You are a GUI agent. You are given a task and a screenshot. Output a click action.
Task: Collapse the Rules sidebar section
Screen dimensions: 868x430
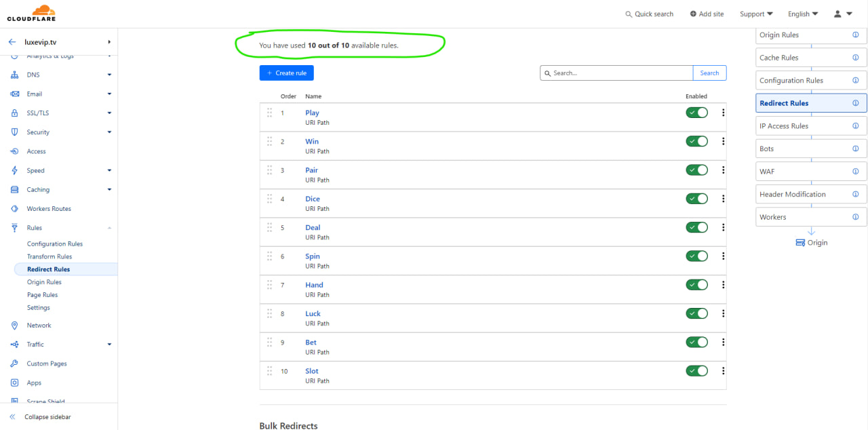coord(109,228)
